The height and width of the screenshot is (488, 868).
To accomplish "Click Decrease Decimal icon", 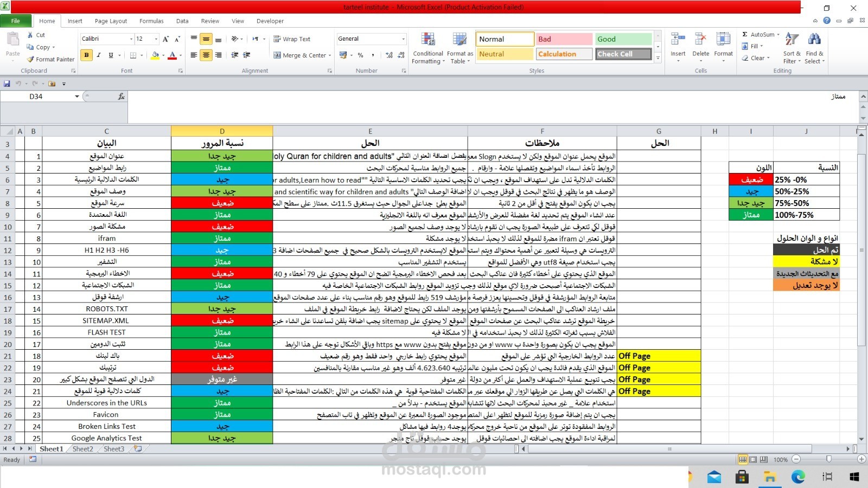I will point(401,55).
